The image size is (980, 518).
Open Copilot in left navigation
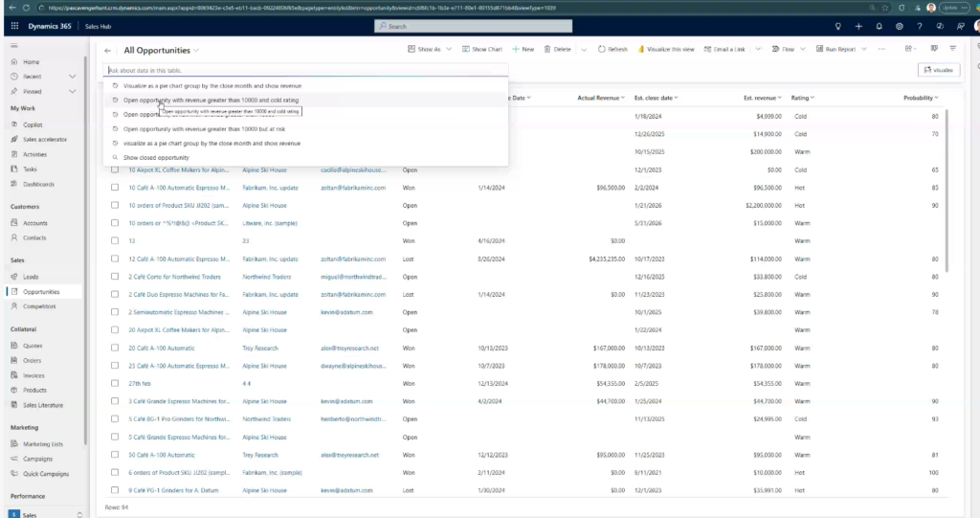(x=33, y=124)
